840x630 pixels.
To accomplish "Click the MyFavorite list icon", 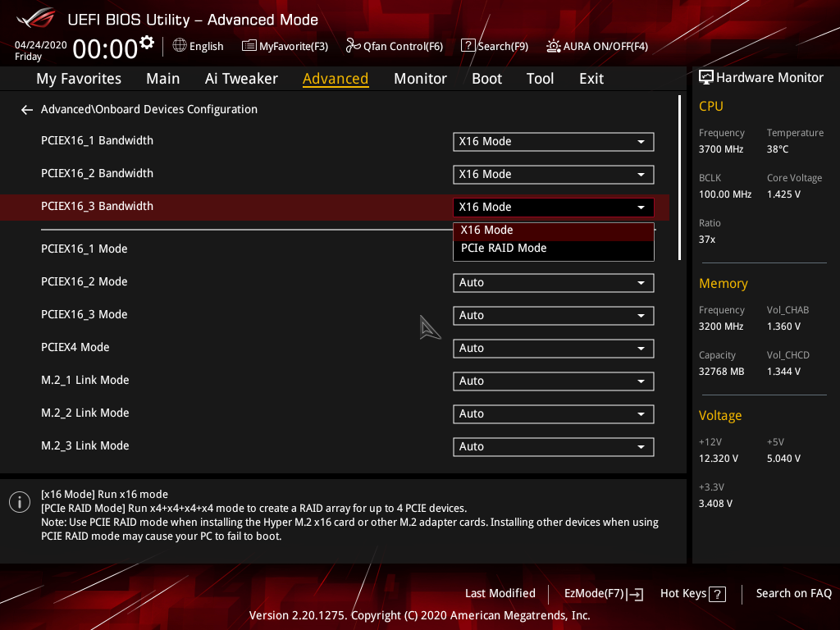I will tap(249, 46).
